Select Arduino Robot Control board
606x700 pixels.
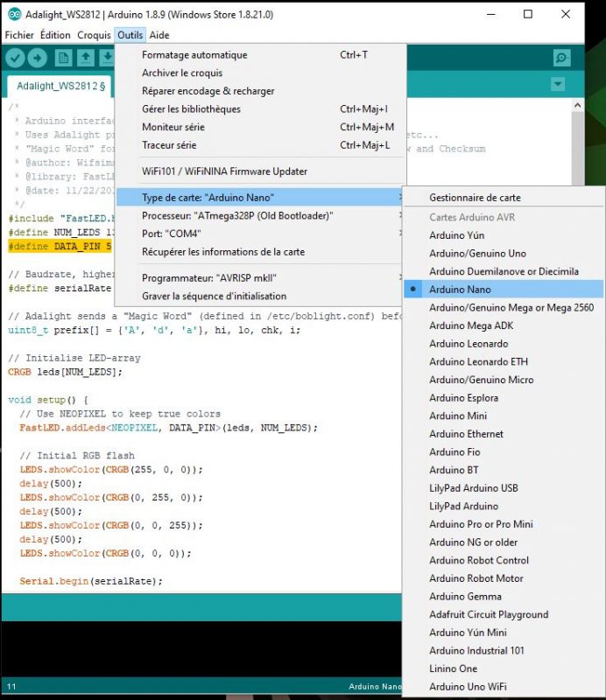coord(504,560)
